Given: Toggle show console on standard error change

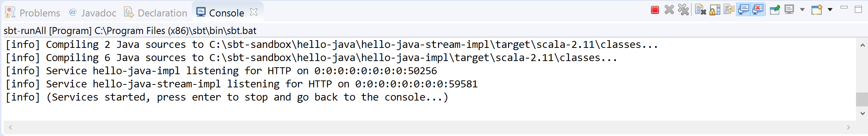Looking at the screenshot, I should [x=757, y=10].
